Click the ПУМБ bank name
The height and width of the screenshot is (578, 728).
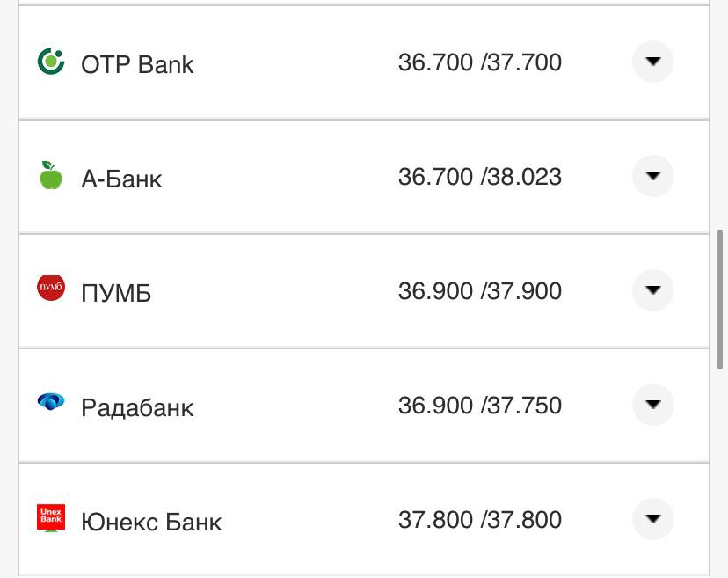[116, 293]
